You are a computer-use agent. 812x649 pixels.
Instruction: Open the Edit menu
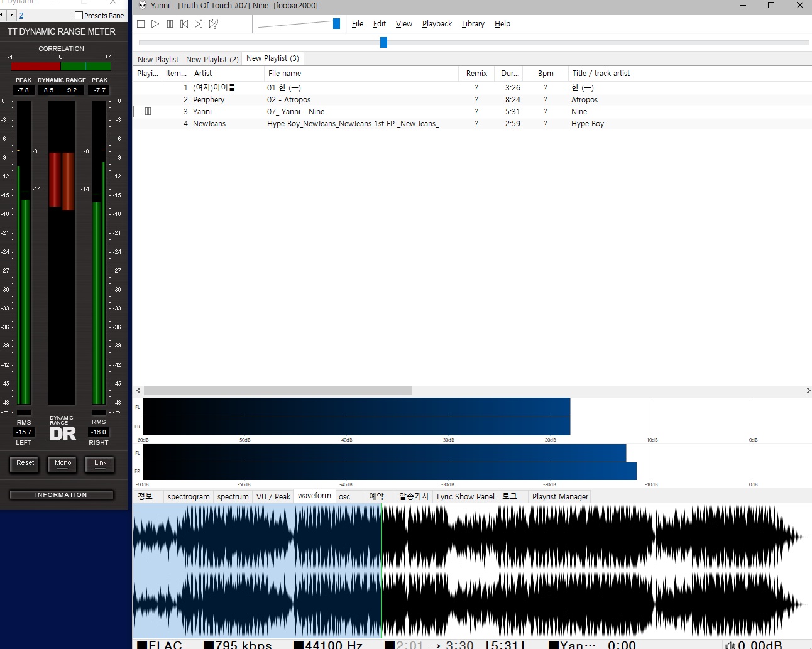(380, 24)
